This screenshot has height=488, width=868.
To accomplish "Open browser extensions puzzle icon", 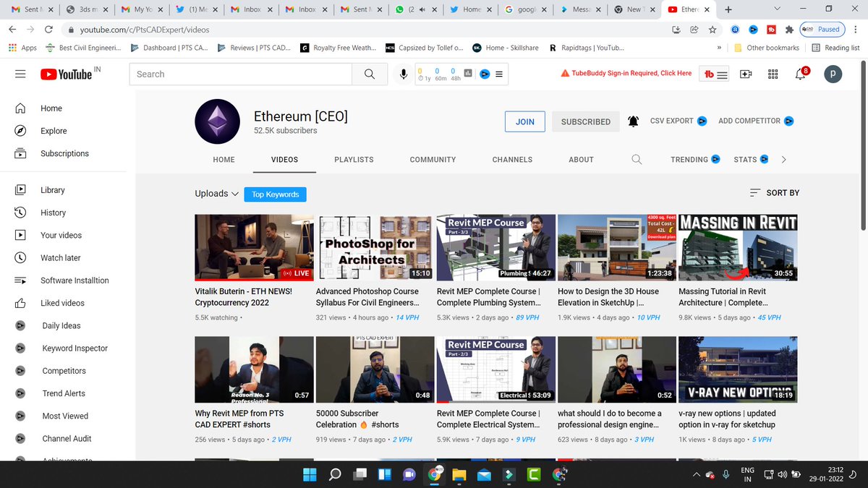I will click(x=788, y=30).
